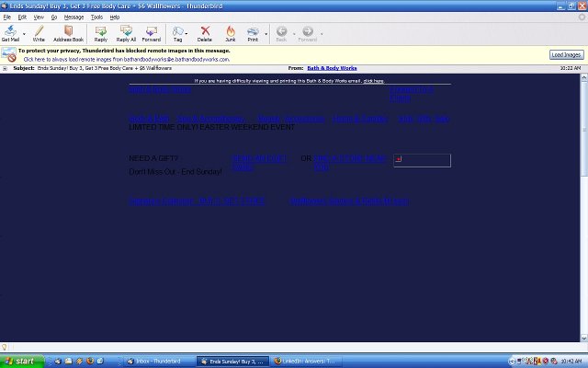Click the Tag toolbar icon

coord(177,33)
